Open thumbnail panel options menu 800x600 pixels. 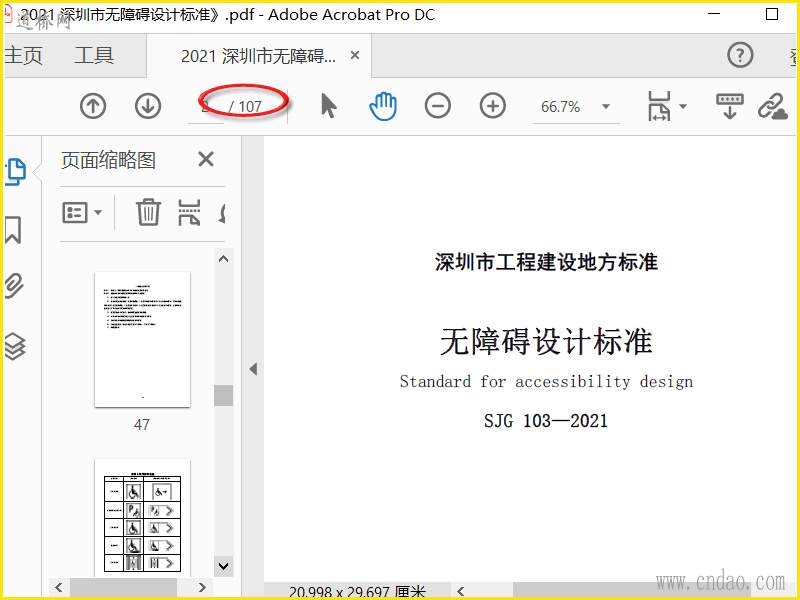[x=82, y=212]
